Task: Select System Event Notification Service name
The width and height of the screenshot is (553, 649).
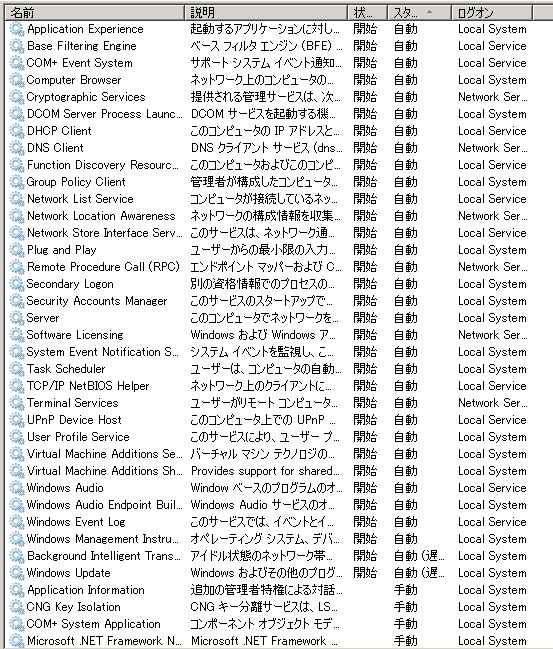Action: click(103, 352)
